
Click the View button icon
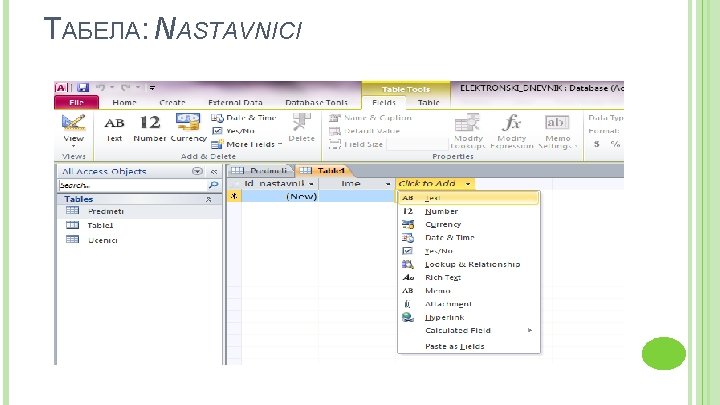(73, 123)
